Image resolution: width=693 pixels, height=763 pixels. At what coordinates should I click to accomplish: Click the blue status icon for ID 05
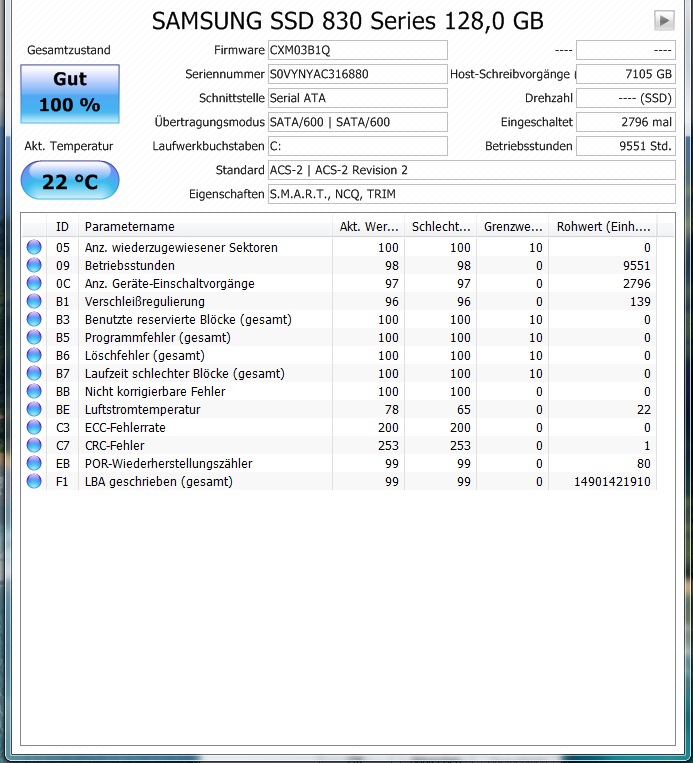pos(34,247)
